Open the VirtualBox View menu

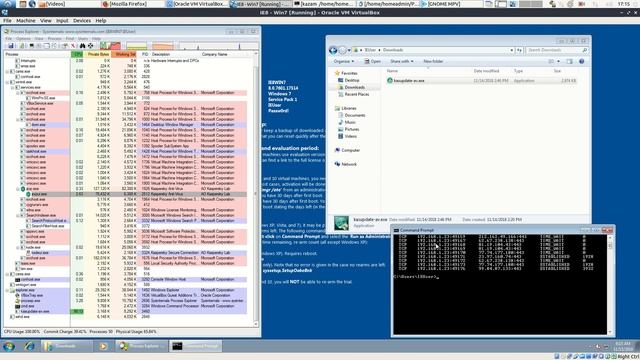pos(46,20)
